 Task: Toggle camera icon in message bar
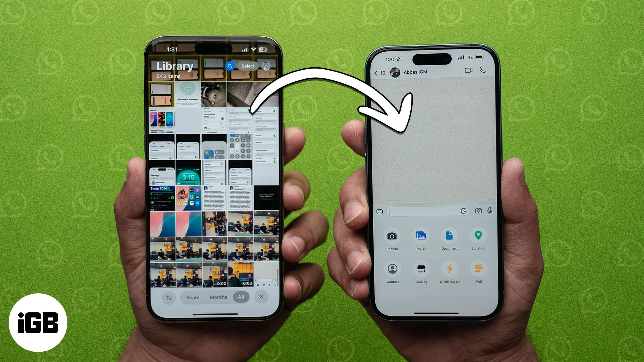478,211
